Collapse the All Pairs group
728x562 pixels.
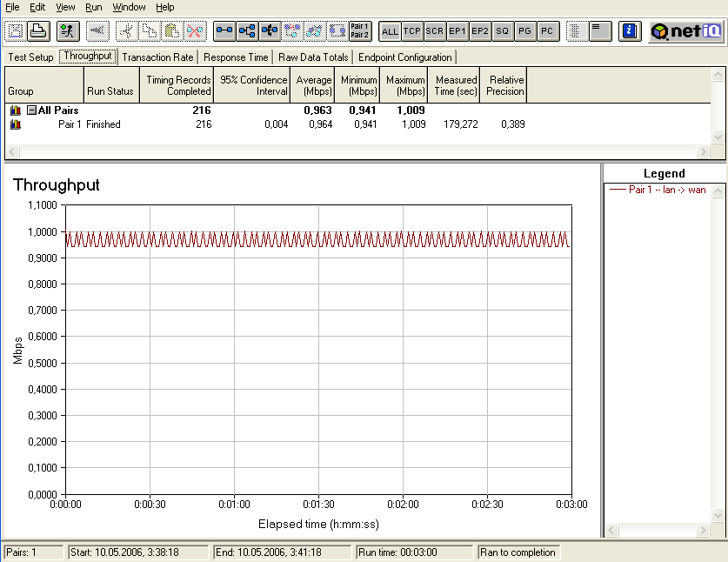pyautogui.click(x=31, y=110)
